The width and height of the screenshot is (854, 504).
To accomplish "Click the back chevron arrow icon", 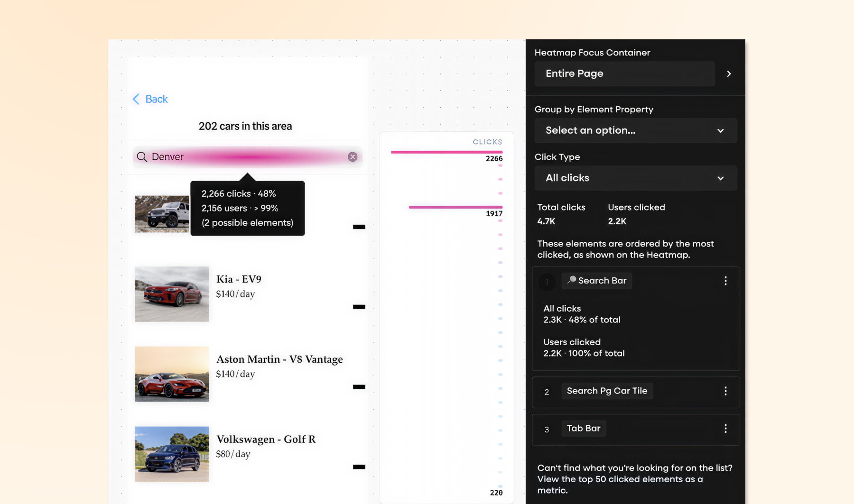I will [136, 99].
